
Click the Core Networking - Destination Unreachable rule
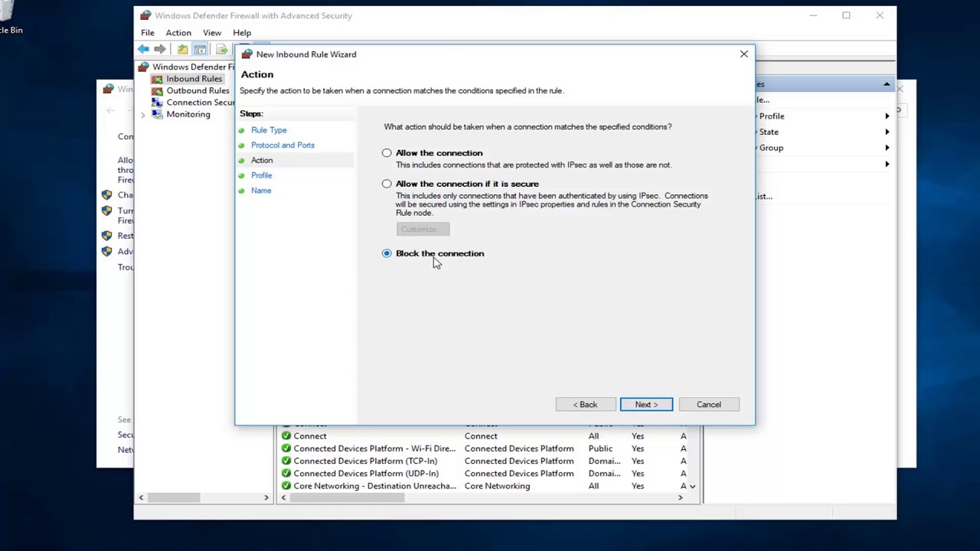(374, 486)
